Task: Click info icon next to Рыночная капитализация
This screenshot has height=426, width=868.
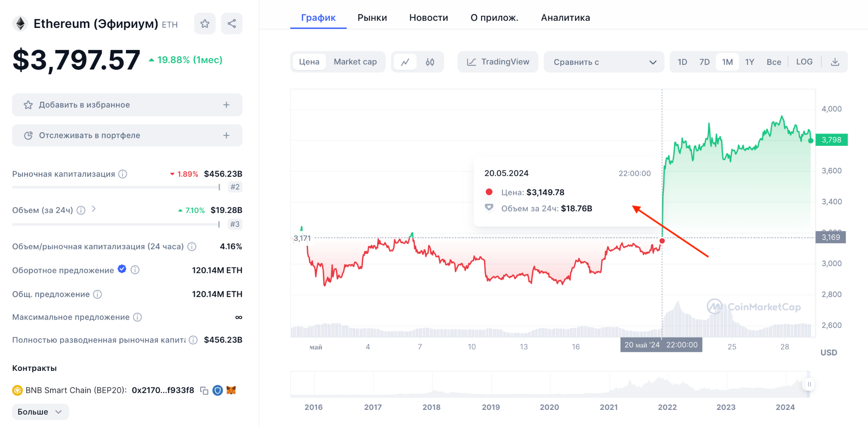Action: click(122, 174)
